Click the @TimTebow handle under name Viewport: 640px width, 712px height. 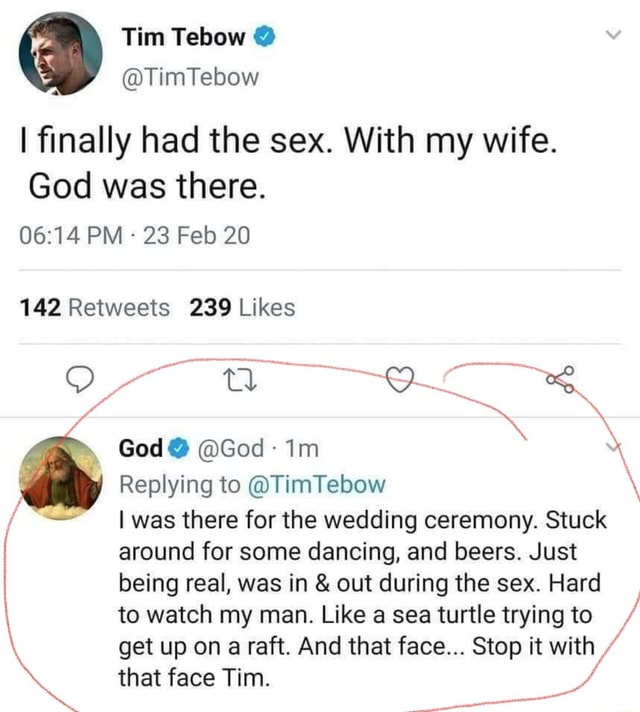(190, 77)
